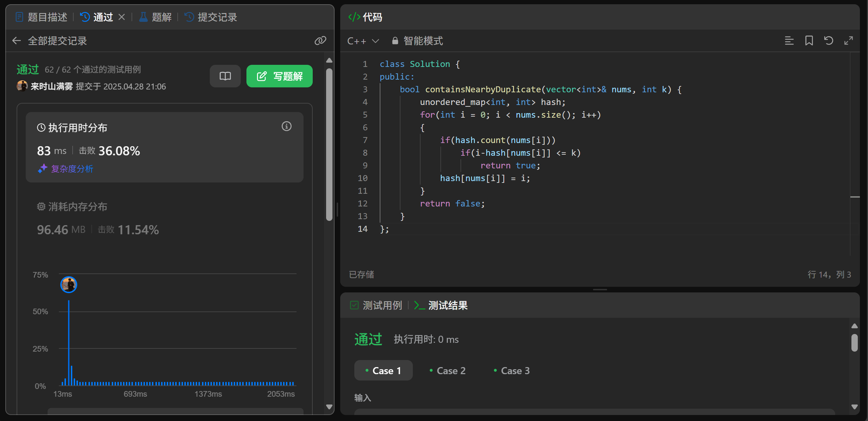
Task: Click the format code icon
Action: 789,41
